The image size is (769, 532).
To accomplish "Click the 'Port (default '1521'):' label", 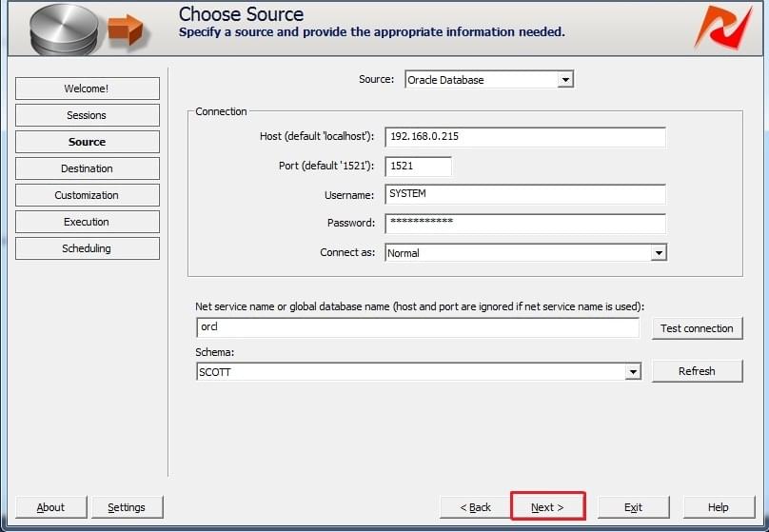I will [x=326, y=166].
